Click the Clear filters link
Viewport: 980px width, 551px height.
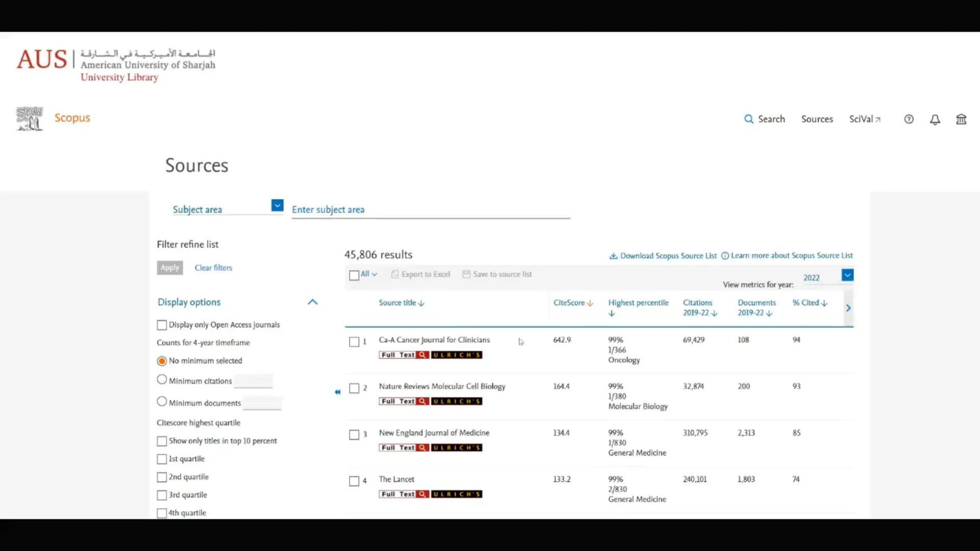click(213, 268)
